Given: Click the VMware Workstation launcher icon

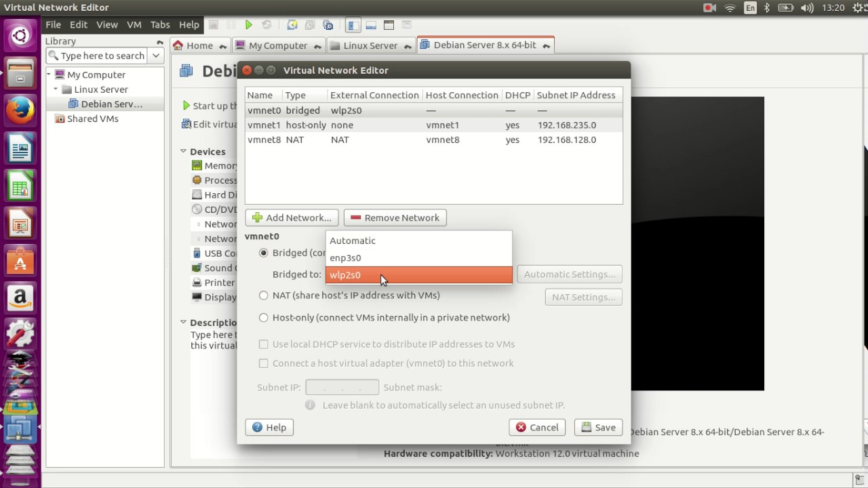Looking at the screenshot, I should coord(20,428).
